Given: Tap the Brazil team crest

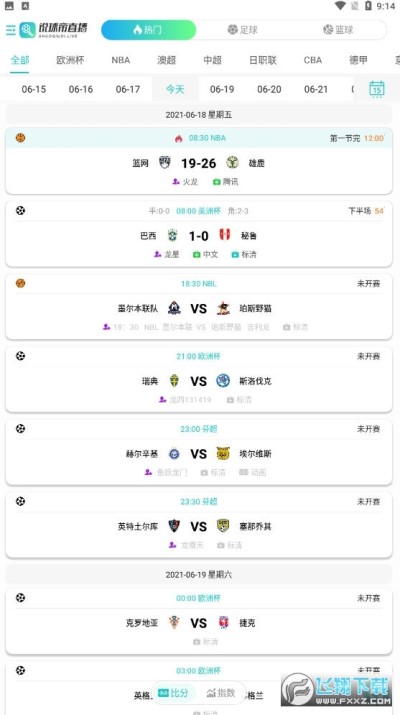Looking at the screenshot, I should click(x=172, y=236).
